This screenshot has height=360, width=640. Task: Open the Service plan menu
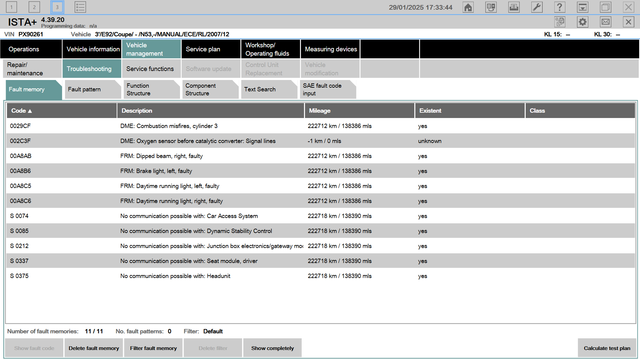[211, 49]
